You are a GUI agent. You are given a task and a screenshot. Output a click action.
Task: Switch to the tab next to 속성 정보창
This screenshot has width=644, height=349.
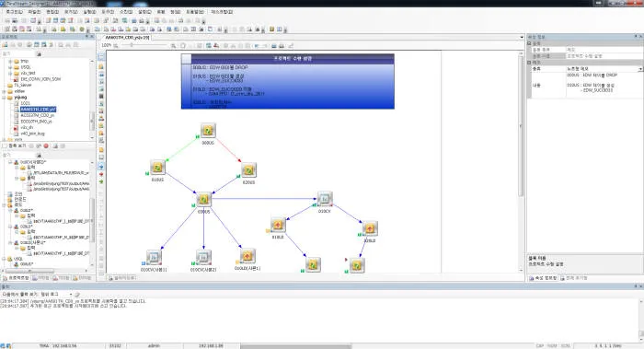(574, 278)
